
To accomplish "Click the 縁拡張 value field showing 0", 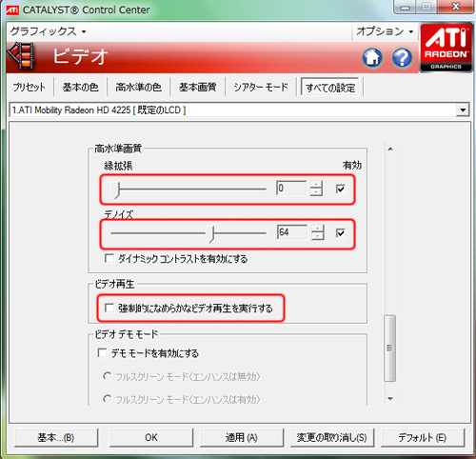I will (291, 189).
